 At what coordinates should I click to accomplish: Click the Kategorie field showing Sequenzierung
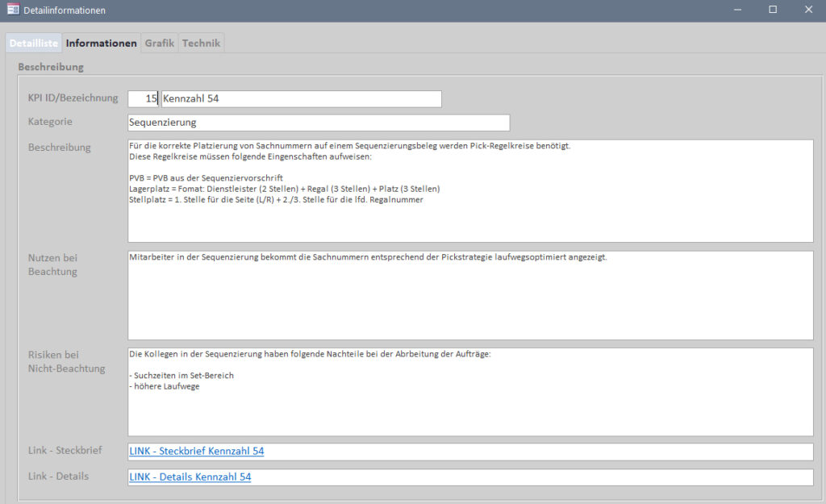[319, 123]
